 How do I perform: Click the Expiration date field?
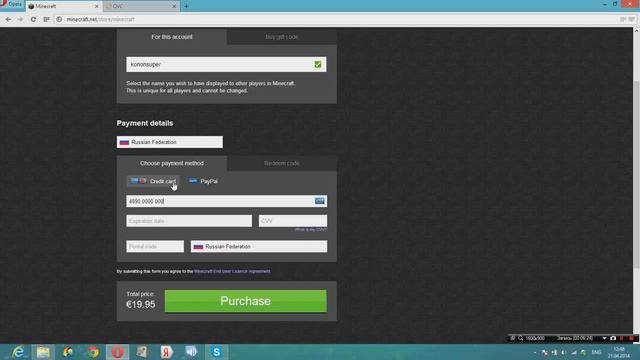[189, 221]
